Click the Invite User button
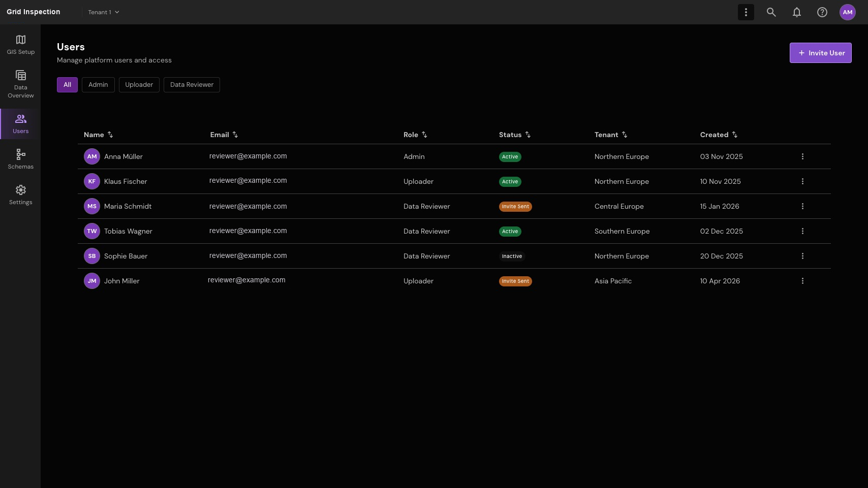The width and height of the screenshot is (868, 488). 821,53
